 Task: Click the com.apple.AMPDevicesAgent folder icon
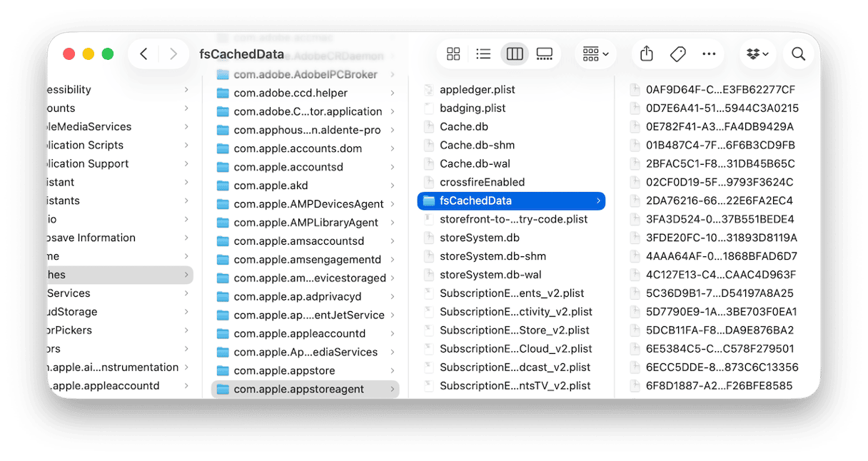coord(223,204)
